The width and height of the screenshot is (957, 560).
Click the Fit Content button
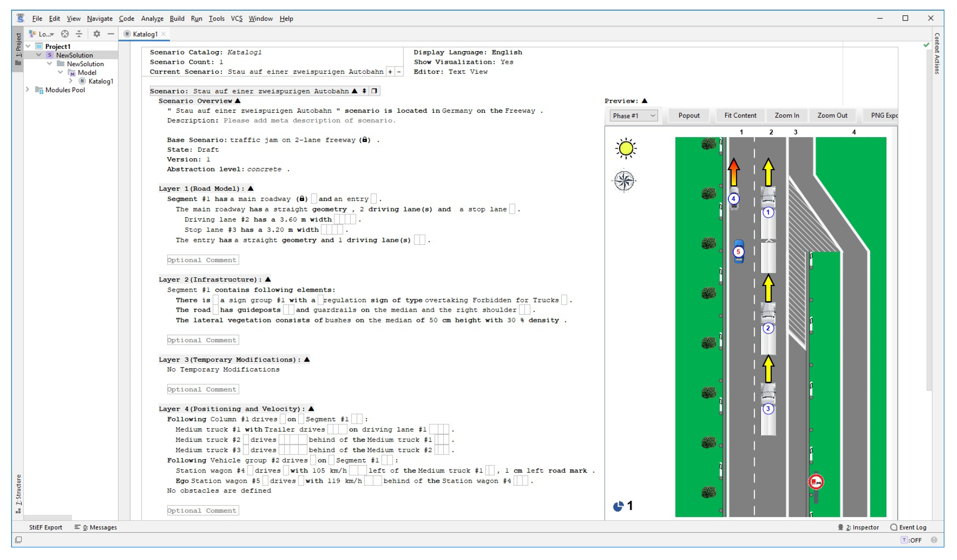point(740,115)
